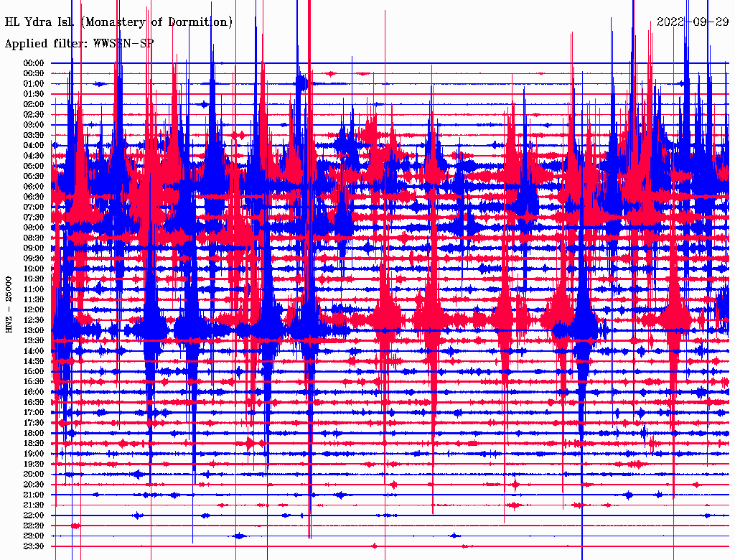This screenshot has width=735, height=560.
Task: Click the 13:30 time marker
Action: [34, 341]
